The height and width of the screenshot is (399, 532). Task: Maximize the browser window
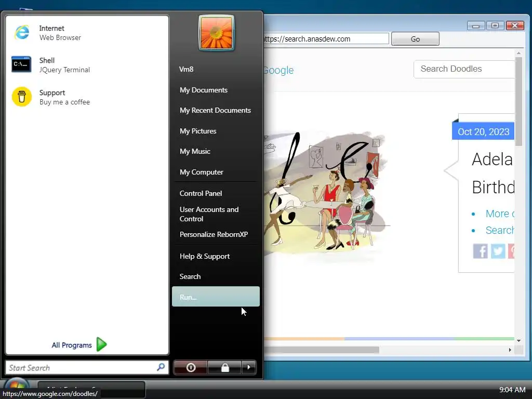coord(495,25)
